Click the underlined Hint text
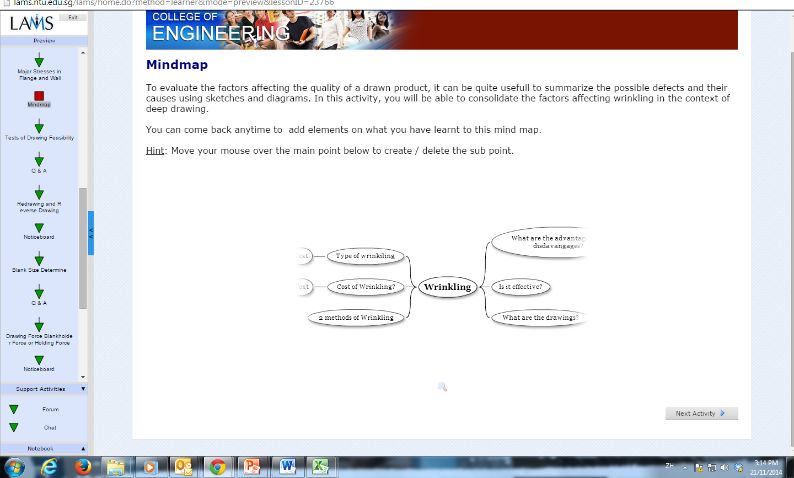This screenshot has width=794, height=478. pyautogui.click(x=154, y=150)
